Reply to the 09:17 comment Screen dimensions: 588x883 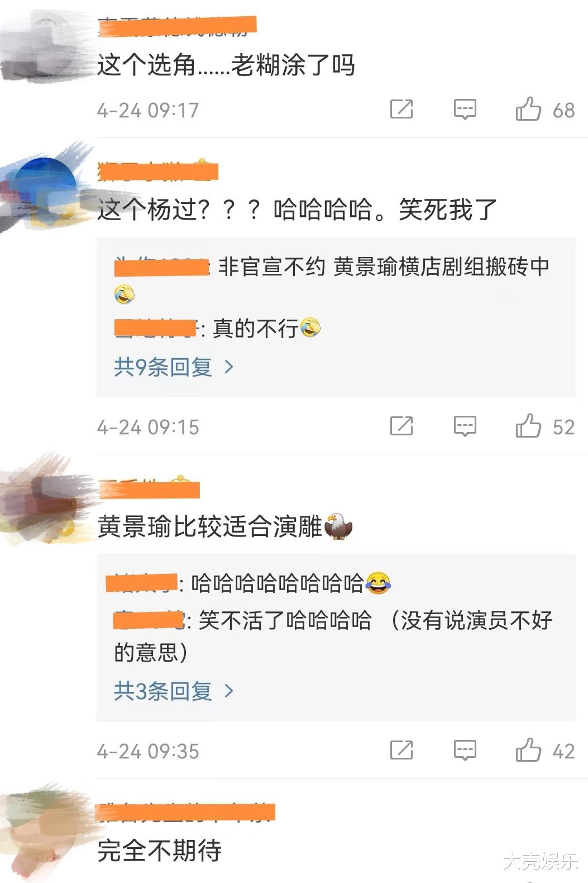pyautogui.click(x=465, y=110)
